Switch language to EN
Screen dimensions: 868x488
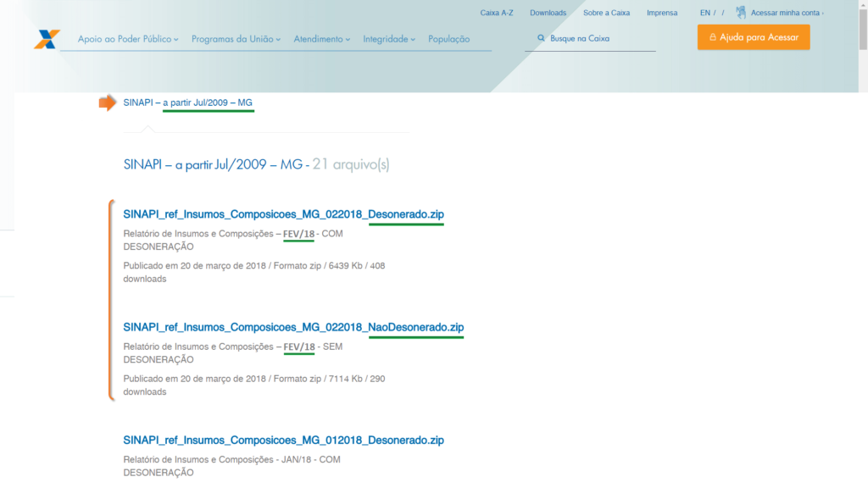705,13
